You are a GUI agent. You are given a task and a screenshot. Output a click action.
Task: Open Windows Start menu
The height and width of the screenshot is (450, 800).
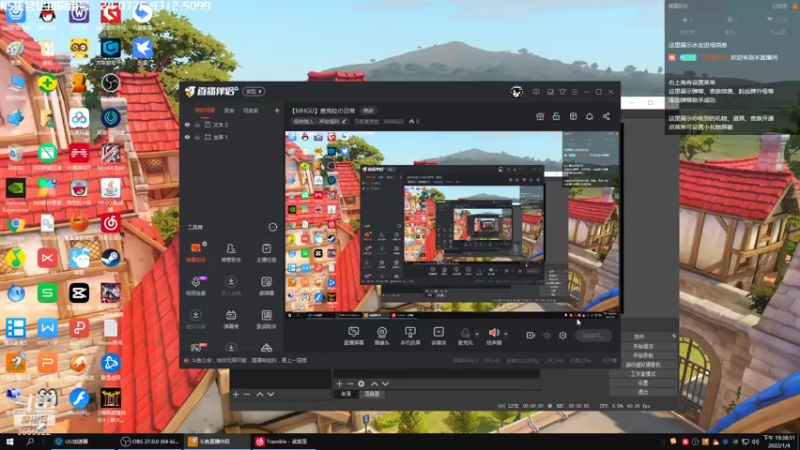(9, 441)
